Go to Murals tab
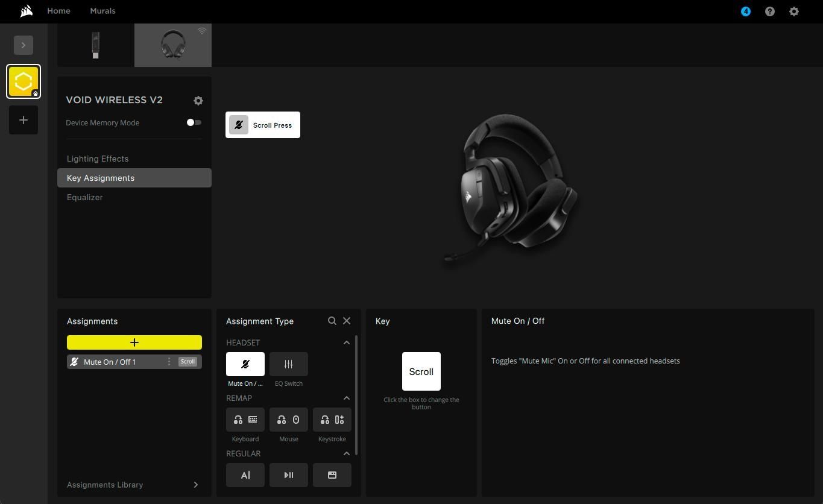This screenshot has width=823, height=504. click(x=102, y=11)
